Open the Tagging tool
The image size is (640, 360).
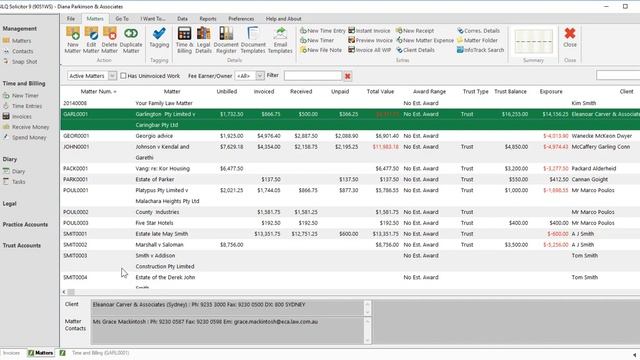click(159, 38)
